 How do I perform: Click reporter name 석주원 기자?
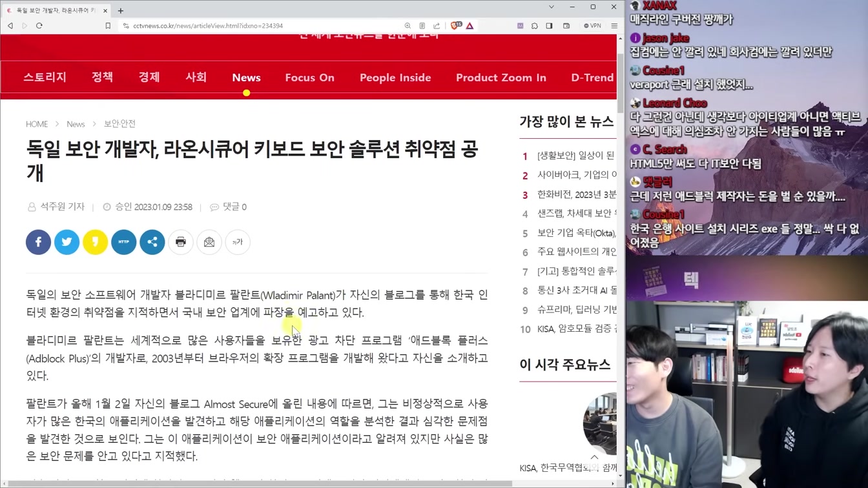point(56,207)
